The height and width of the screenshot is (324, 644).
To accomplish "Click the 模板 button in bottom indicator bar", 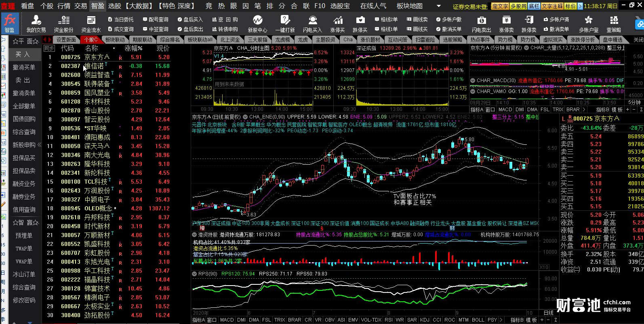I will coord(531,320).
